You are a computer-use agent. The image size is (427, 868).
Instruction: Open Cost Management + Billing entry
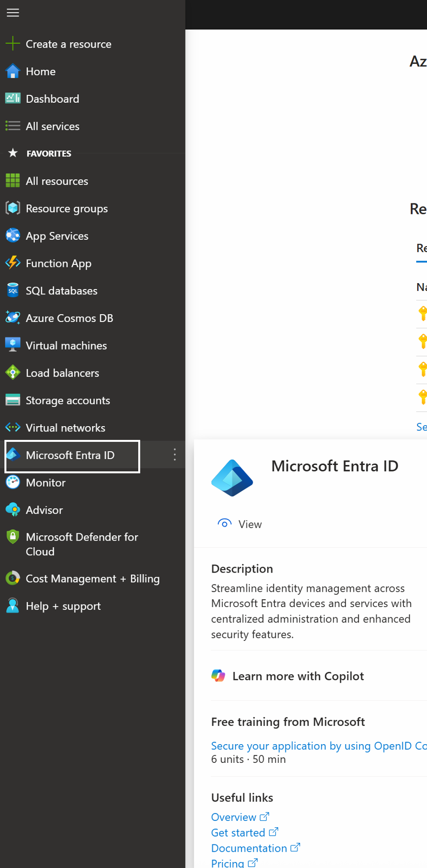pyautogui.click(x=92, y=578)
